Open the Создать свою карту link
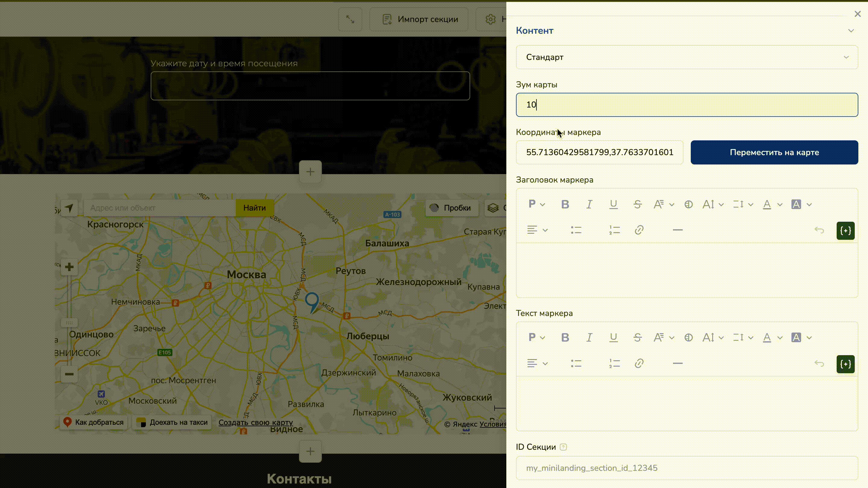 [x=255, y=422]
